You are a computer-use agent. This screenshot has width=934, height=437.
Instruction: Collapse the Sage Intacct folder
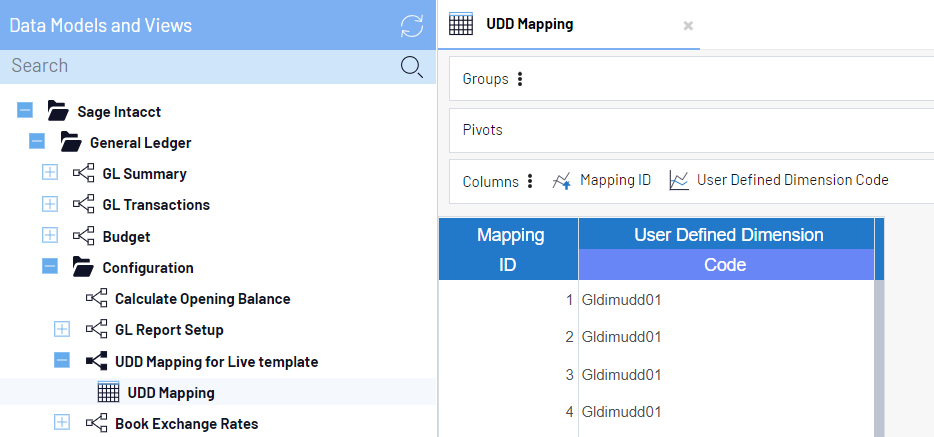[x=25, y=111]
